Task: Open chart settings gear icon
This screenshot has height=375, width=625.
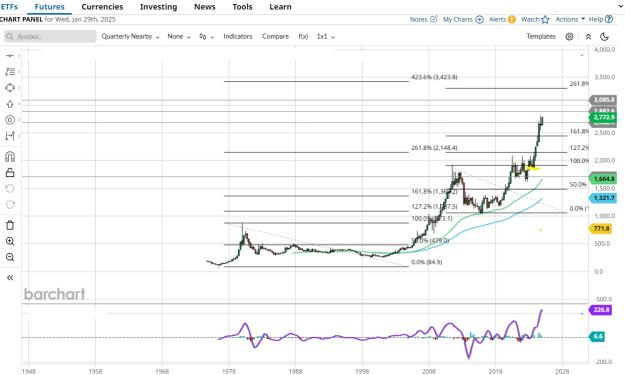Action: 569,37
